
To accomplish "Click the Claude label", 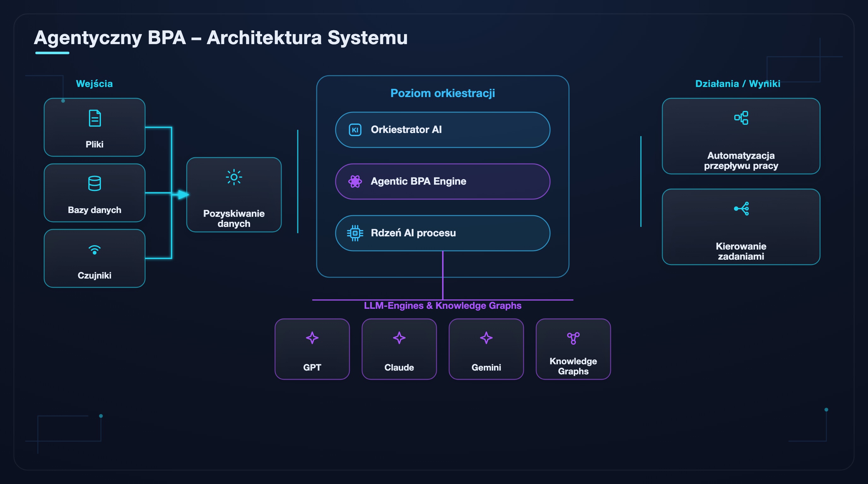I will [399, 367].
